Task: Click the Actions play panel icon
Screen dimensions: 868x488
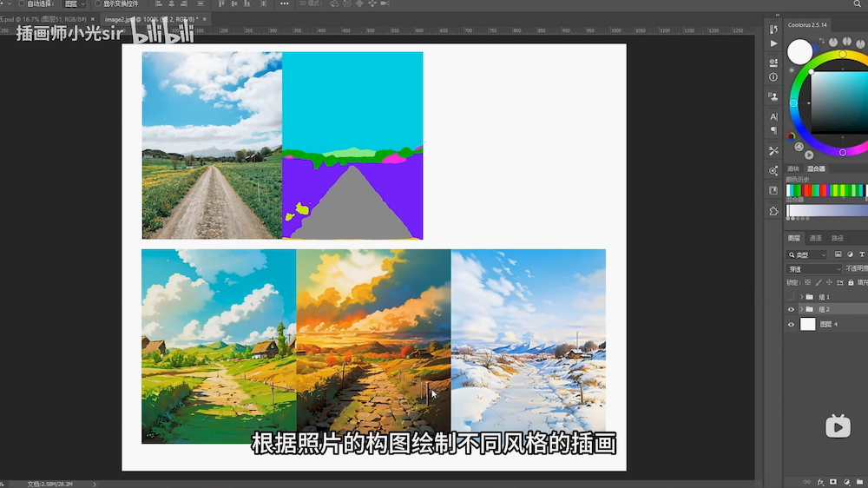Action: coord(773,43)
